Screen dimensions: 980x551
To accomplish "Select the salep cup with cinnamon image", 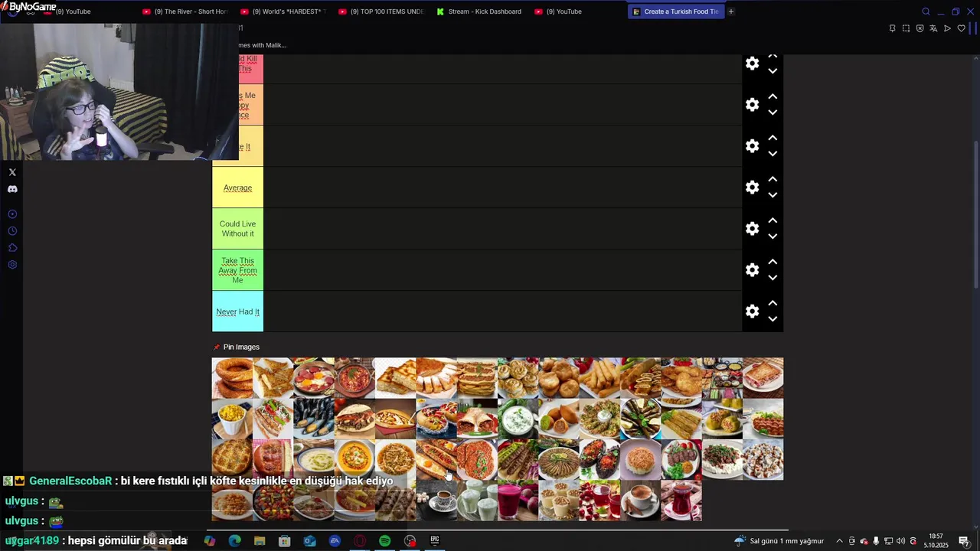I will point(640,500).
